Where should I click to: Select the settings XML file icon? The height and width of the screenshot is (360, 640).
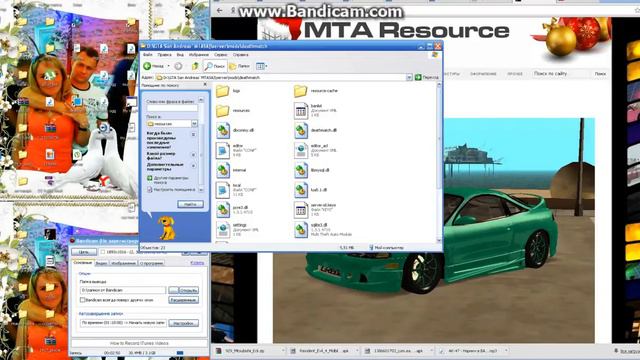[x=223, y=230]
